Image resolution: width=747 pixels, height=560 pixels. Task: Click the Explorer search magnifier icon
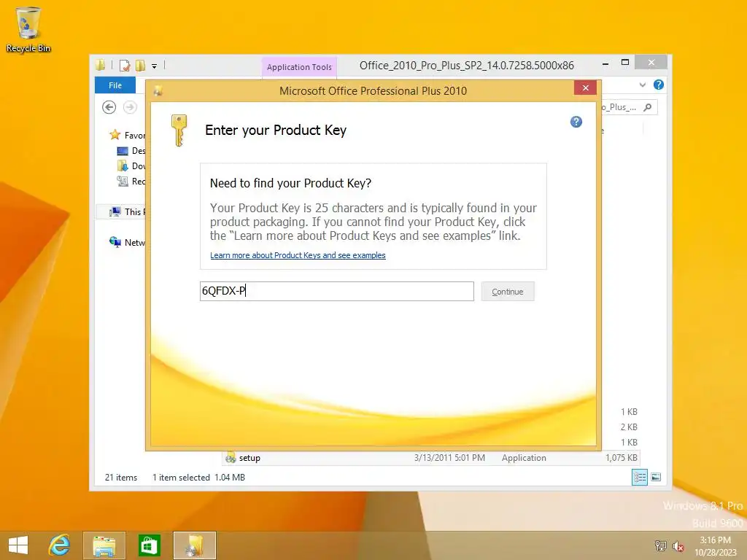click(x=648, y=107)
